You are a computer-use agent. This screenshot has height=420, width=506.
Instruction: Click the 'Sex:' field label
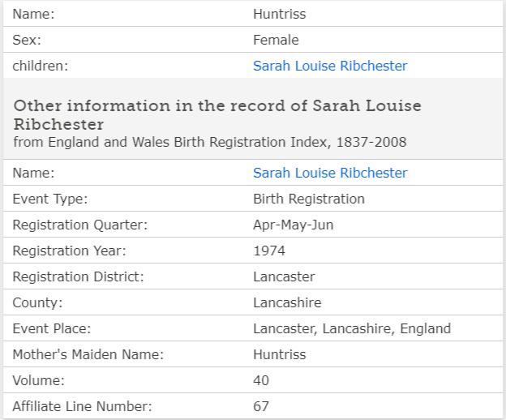[27, 40]
